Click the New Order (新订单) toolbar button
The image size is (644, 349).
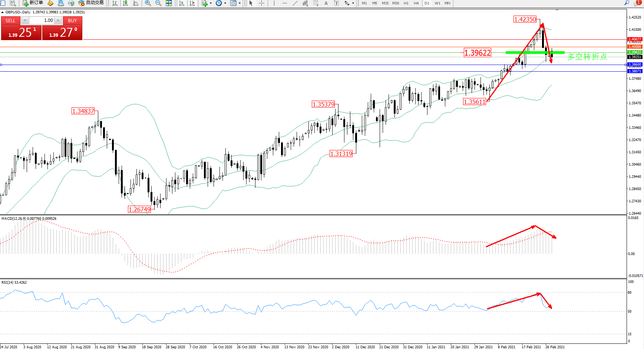[33, 3]
